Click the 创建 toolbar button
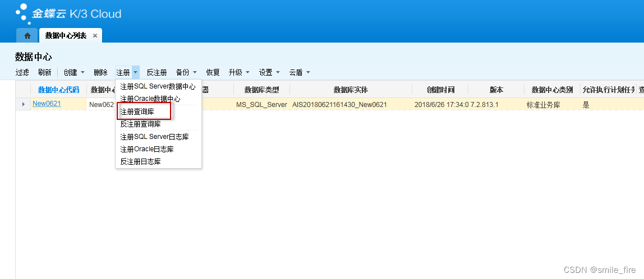 pyautogui.click(x=70, y=72)
